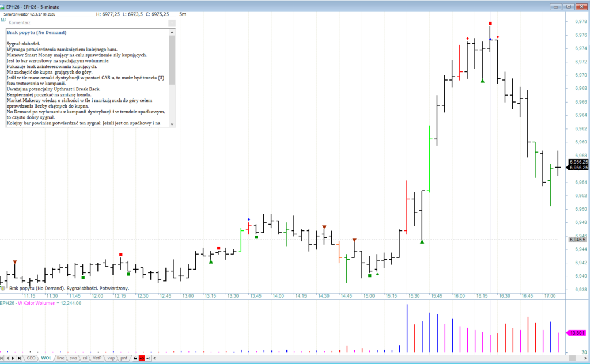The image size is (590, 364).
Task: Switch to the GEO tab
Action: coord(31,358)
